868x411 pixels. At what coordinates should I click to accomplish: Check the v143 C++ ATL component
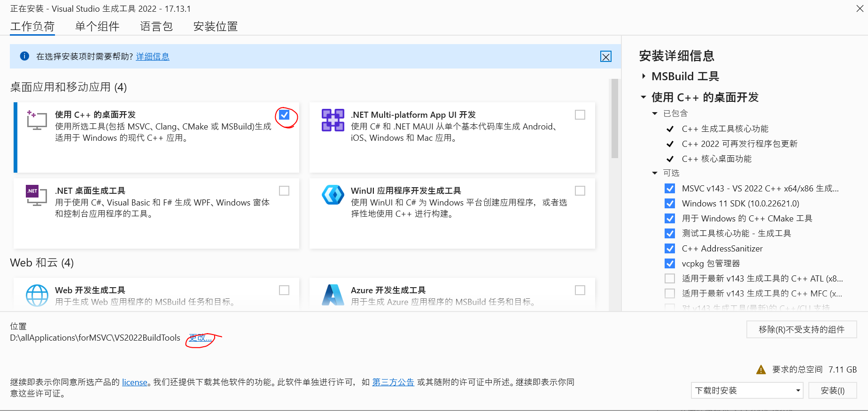[670, 279]
